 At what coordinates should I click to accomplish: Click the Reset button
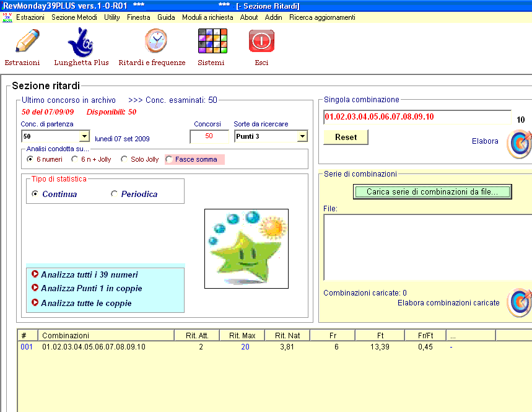pos(346,137)
